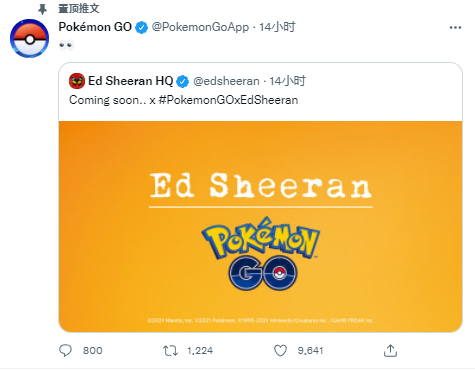Click Pokémon GO's blue verified badge
The image size is (475, 371).
click(x=141, y=28)
